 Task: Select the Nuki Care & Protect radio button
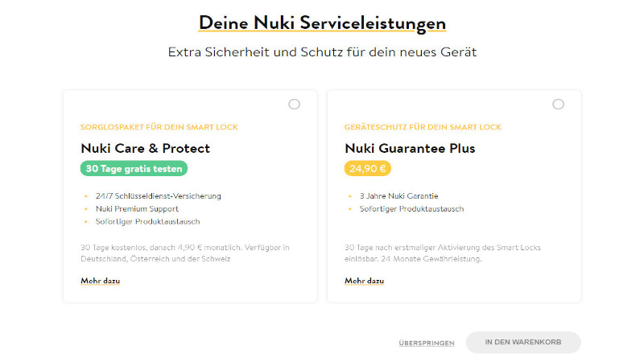(x=294, y=105)
